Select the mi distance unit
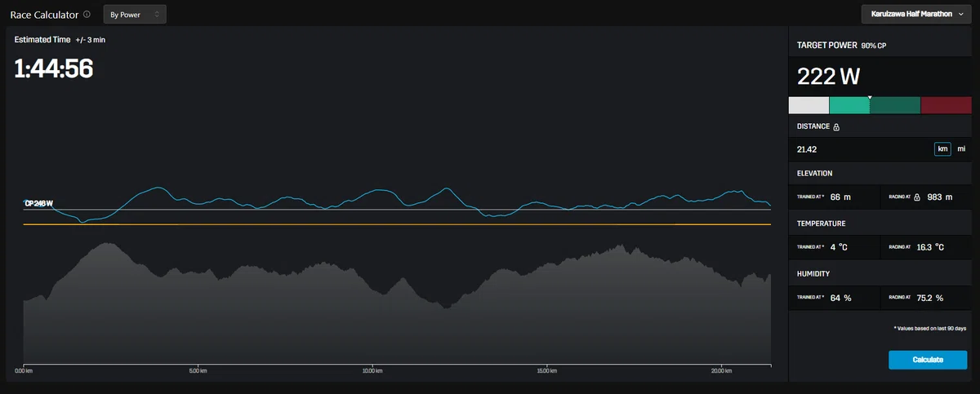The image size is (980, 394). [x=961, y=149]
